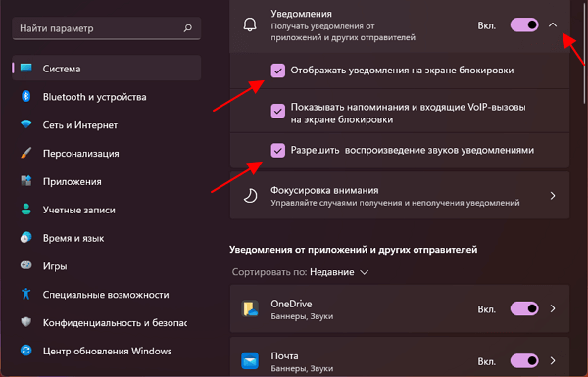
Task: Turn off the Уведомления main toggle
Action: point(524,25)
